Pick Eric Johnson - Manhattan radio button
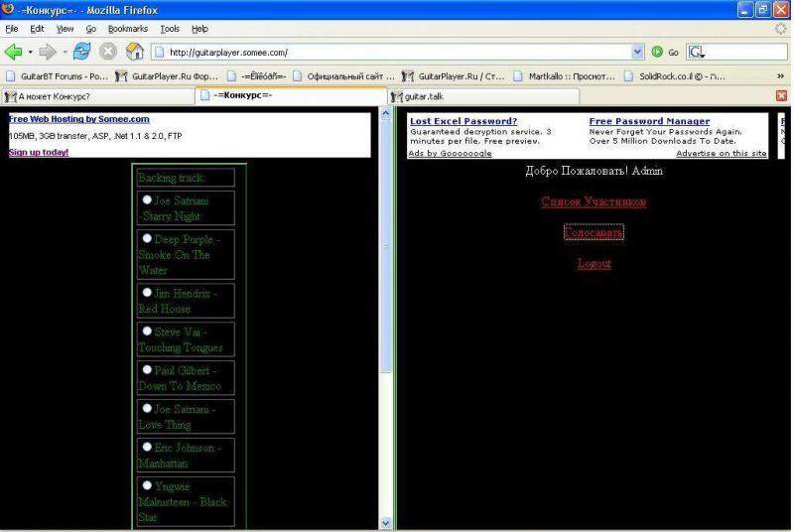The height and width of the screenshot is (532, 794). pyautogui.click(x=147, y=447)
